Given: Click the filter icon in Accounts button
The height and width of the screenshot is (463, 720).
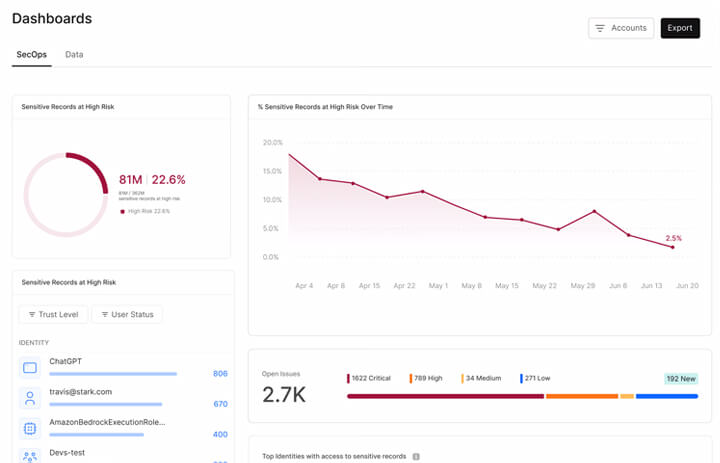Looking at the screenshot, I should (x=600, y=28).
